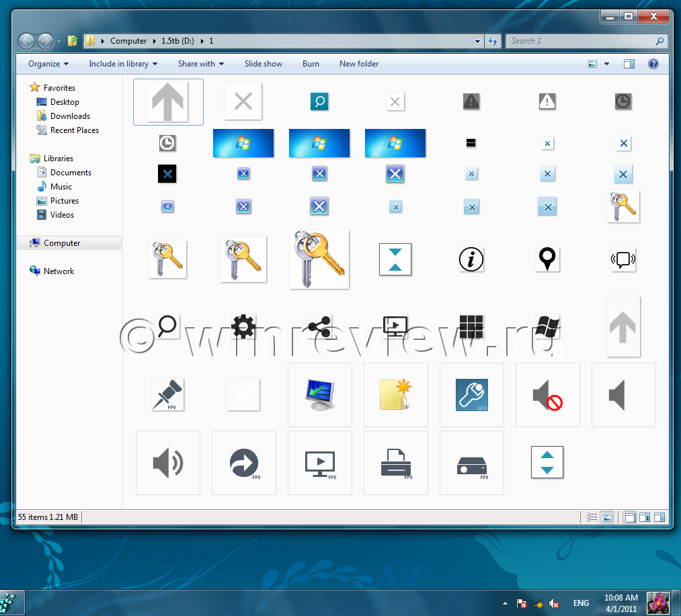Open the change view options arrow
The image size is (681, 616).
607,64
